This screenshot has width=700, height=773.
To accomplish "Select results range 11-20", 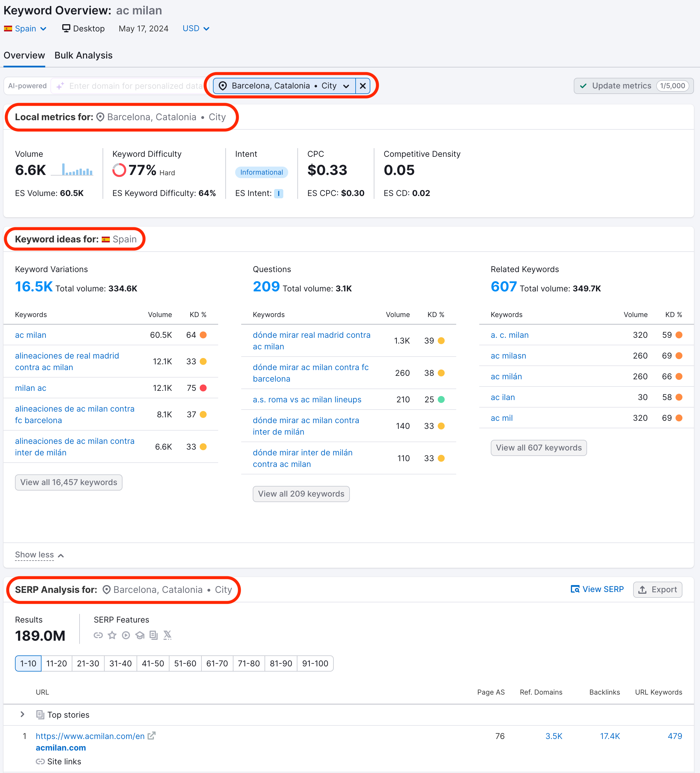I will [56, 663].
